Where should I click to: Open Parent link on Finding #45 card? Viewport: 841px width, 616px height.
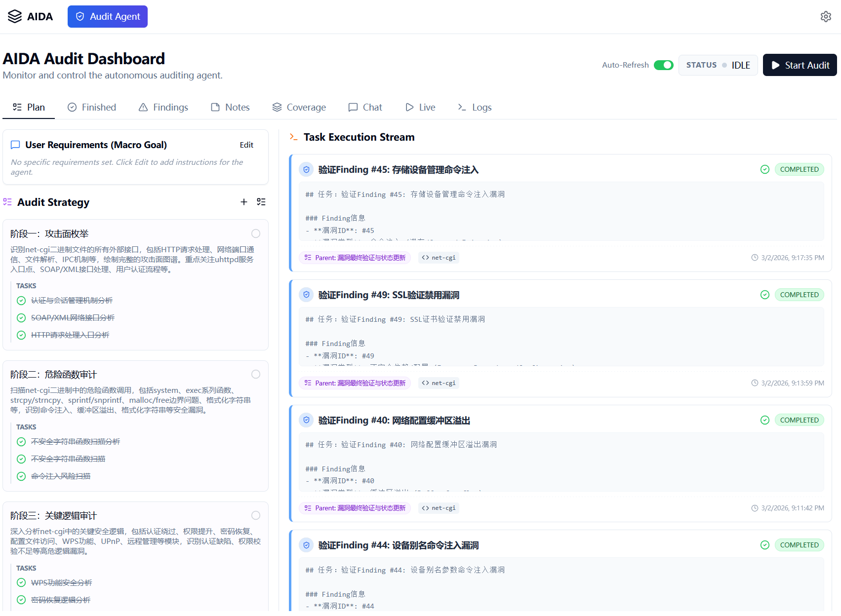pyautogui.click(x=355, y=258)
